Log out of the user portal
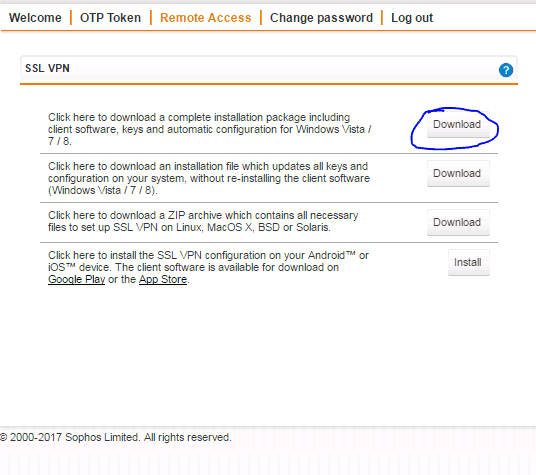 (x=412, y=18)
